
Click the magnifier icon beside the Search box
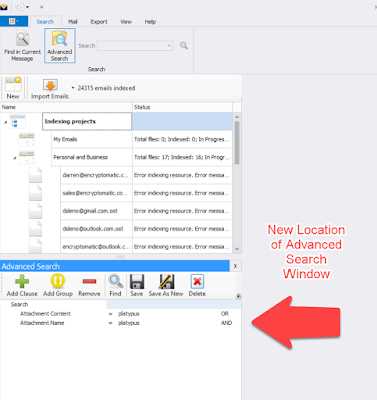(184, 46)
